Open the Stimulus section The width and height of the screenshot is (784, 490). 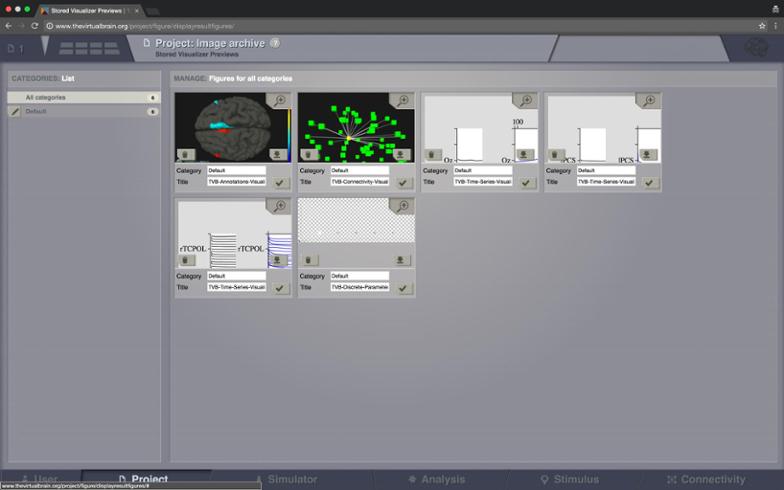pos(570,480)
